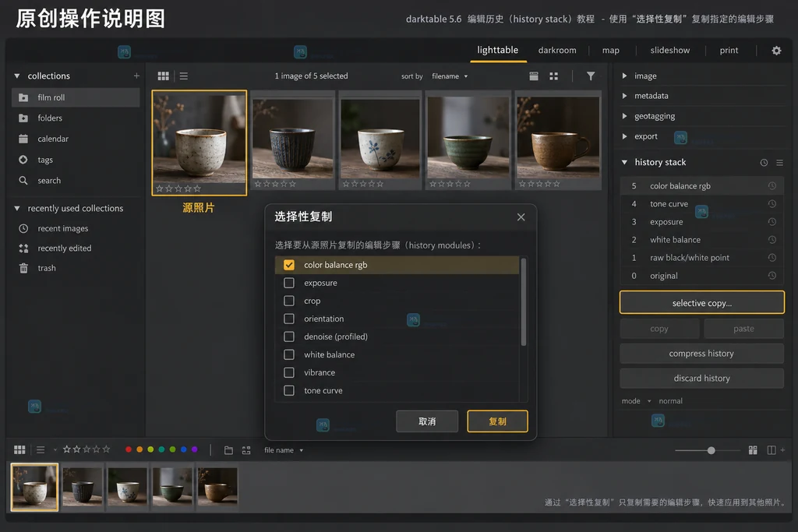Image resolution: width=798 pixels, height=532 pixels.
Task: Adjust the thumbnail zoom slider handle
Action: tap(711, 450)
